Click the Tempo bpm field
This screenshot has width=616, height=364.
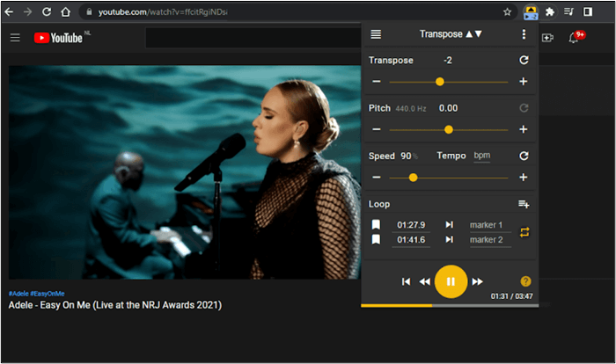481,156
